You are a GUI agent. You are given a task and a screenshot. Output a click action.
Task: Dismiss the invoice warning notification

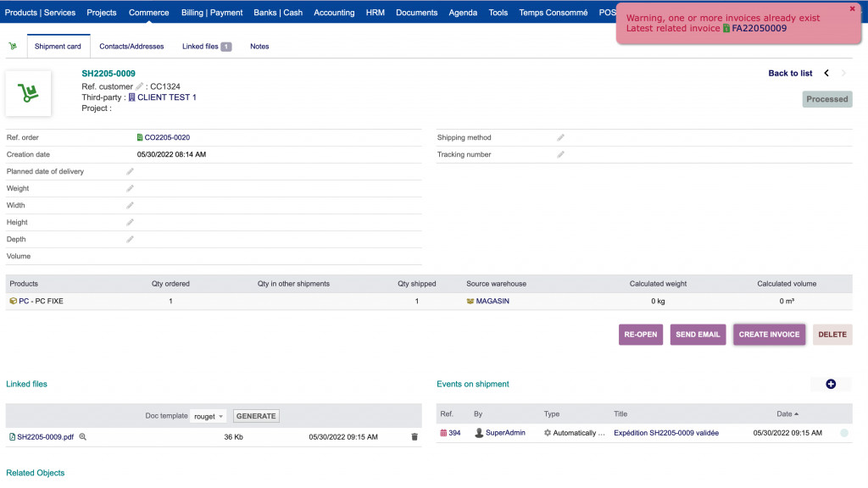(852, 8)
